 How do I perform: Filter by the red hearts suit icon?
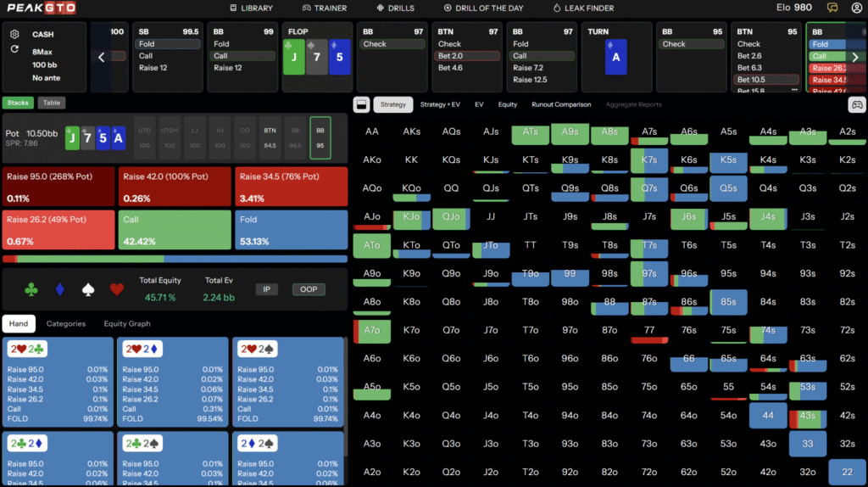[117, 290]
